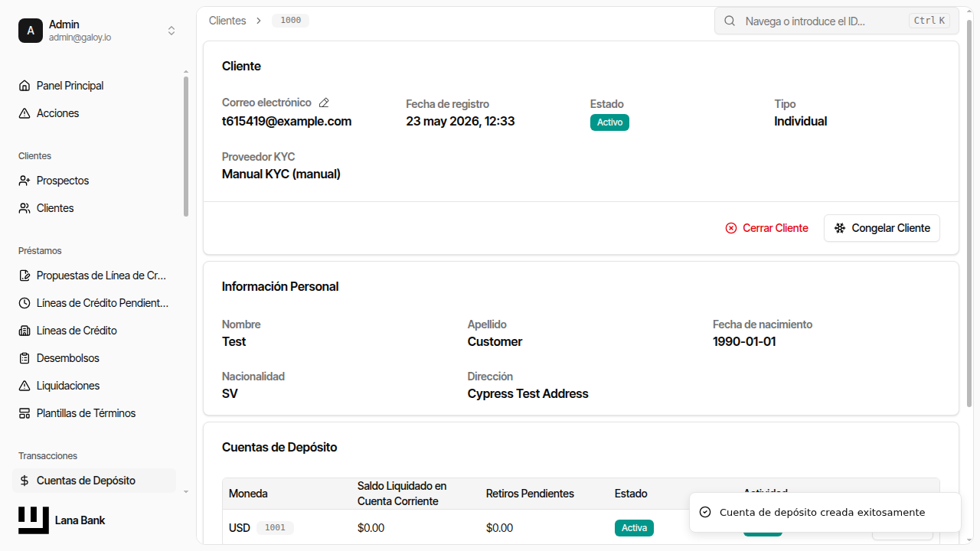Open Desembolsos in sidebar
This screenshot has height=551, width=980.
(94, 358)
